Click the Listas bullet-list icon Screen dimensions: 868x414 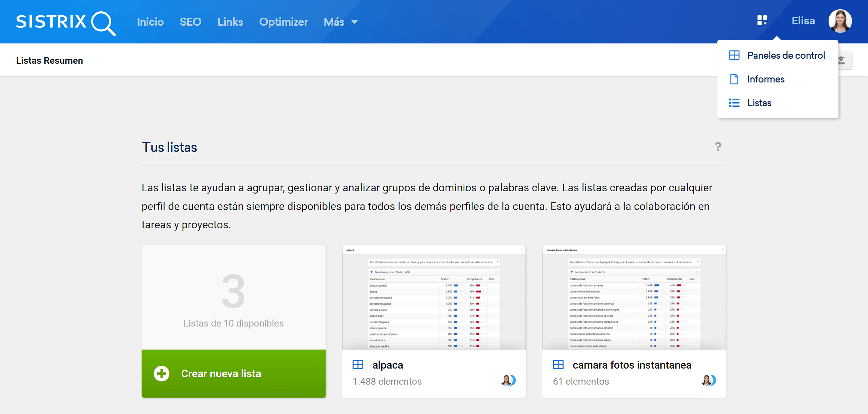734,103
